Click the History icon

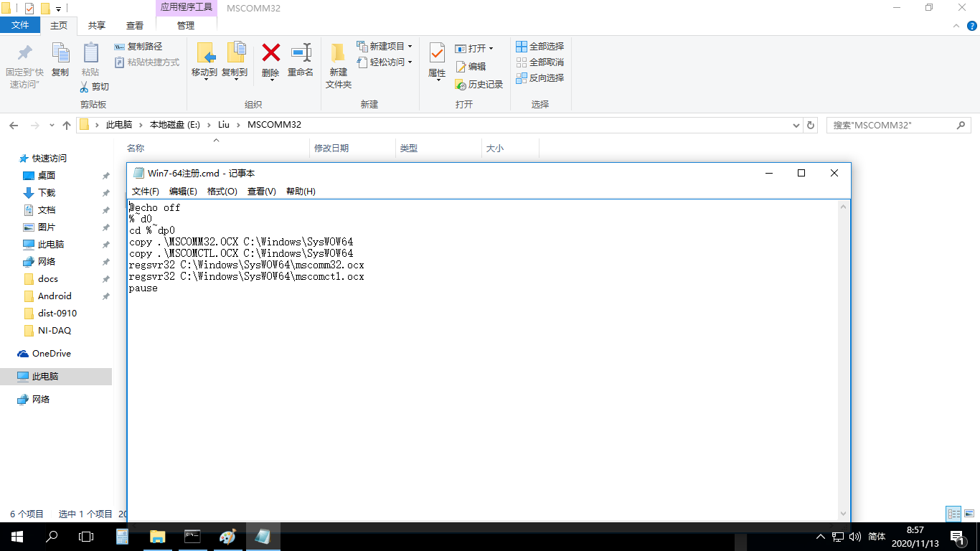tap(461, 84)
